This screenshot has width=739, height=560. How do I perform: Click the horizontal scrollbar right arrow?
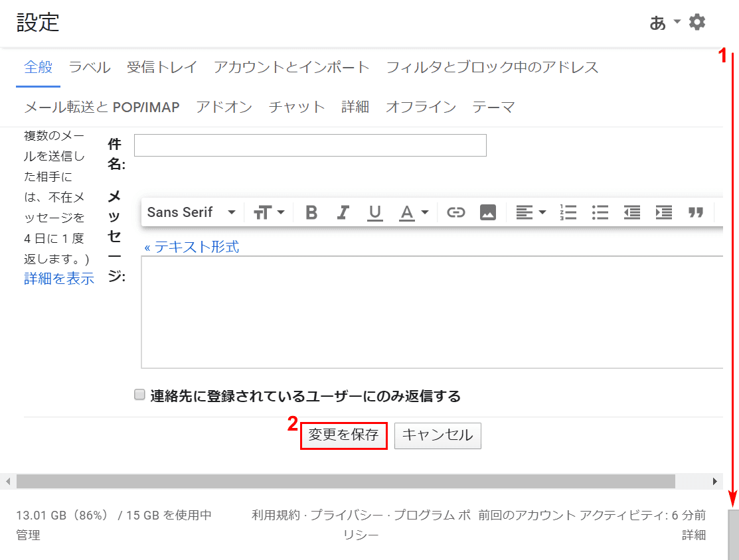click(715, 481)
